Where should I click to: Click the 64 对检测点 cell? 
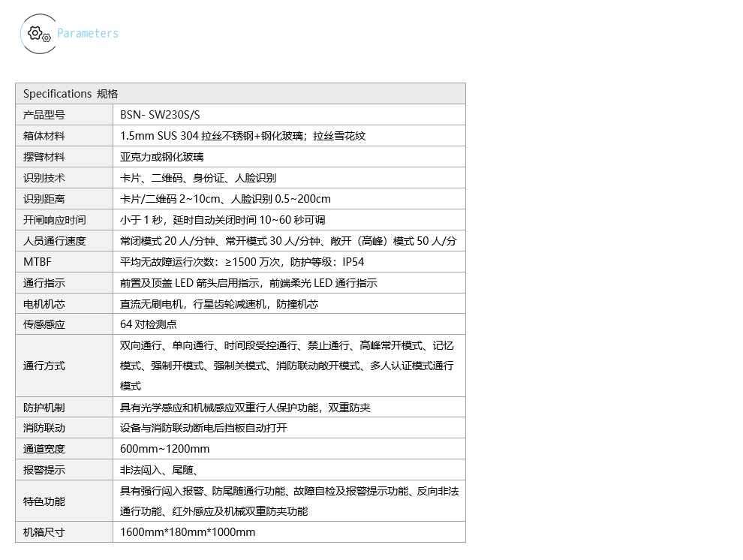click(149, 324)
